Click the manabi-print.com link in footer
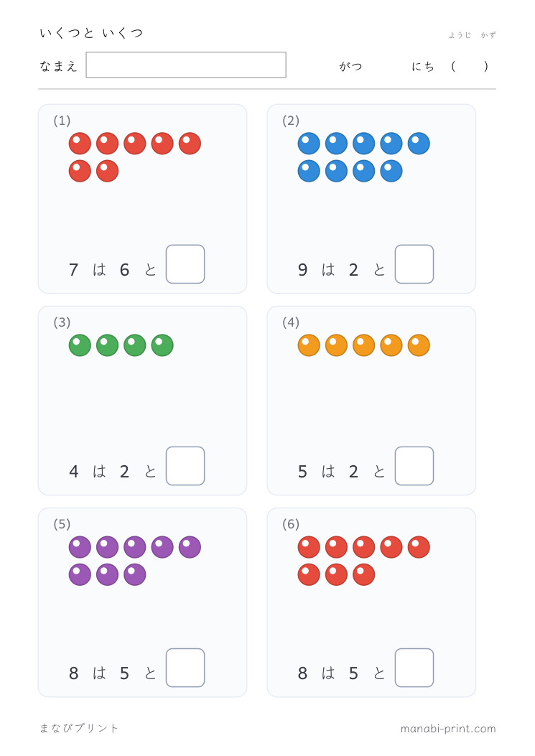Image resolution: width=535 pixels, height=756 pixels. pos(448,729)
